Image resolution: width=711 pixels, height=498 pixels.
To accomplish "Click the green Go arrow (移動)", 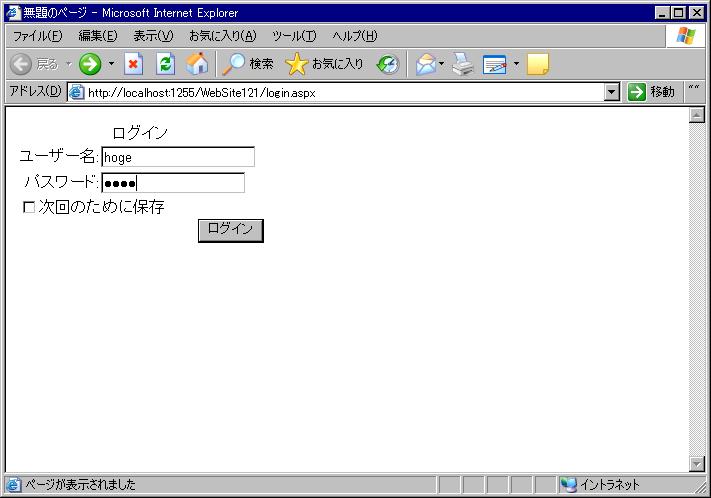I will pos(637,92).
